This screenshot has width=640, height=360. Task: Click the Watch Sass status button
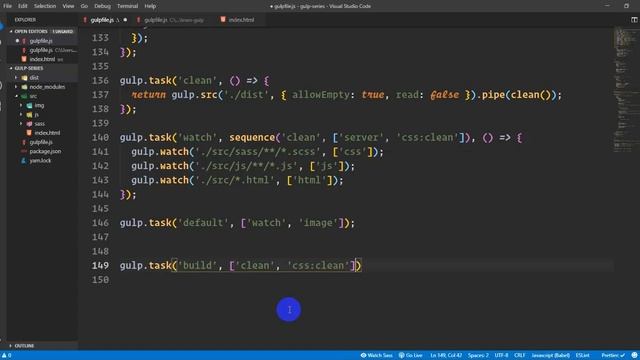376,356
